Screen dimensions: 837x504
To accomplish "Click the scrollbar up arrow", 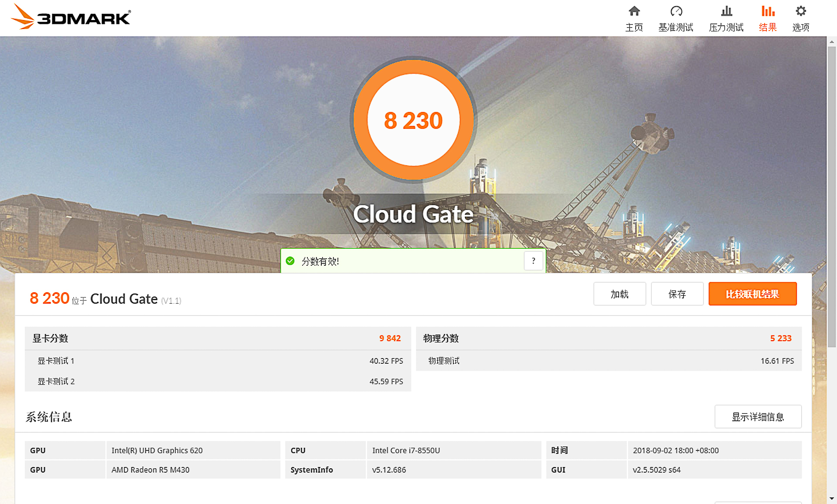I will coord(832,42).
